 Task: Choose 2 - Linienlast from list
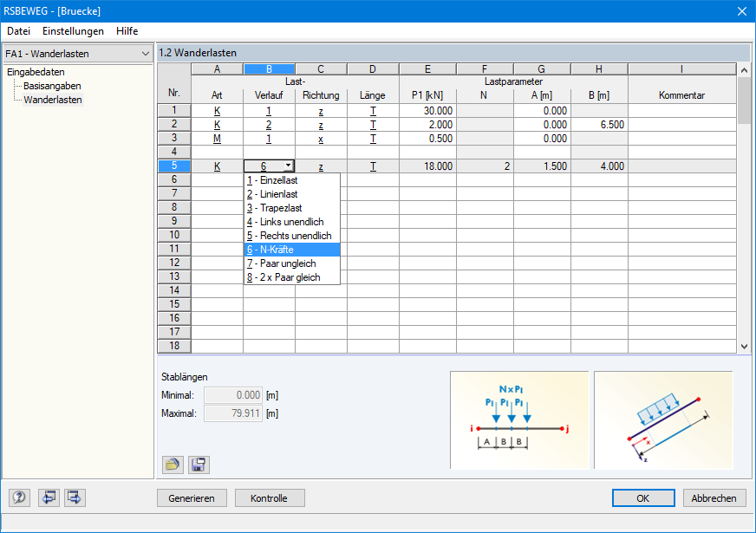point(292,194)
